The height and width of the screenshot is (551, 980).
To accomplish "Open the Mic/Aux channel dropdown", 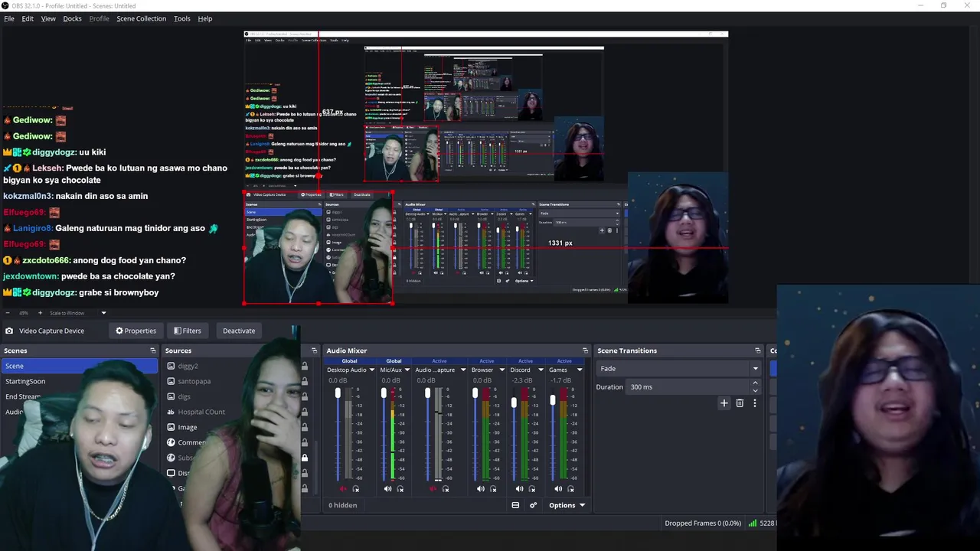I will (407, 370).
